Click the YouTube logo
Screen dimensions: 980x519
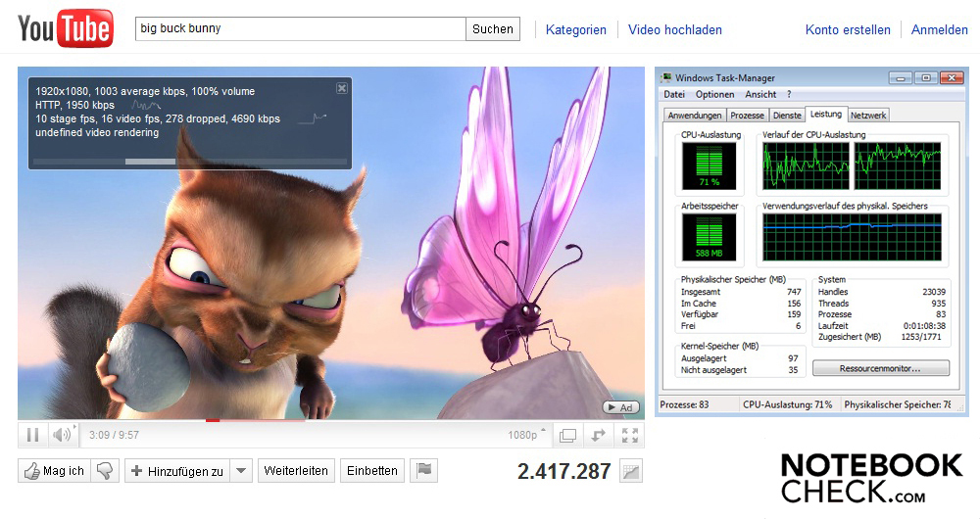(66, 28)
